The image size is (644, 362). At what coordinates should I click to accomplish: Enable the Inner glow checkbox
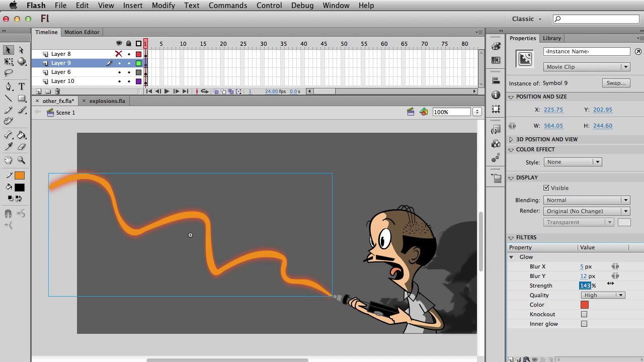[x=584, y=324]
